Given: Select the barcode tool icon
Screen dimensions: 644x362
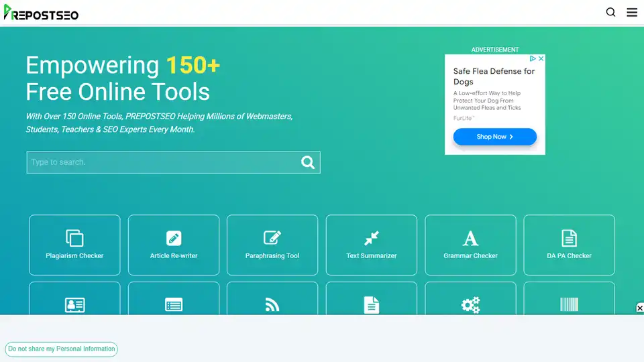Looking at the screenshot, I should click(569, 305).
